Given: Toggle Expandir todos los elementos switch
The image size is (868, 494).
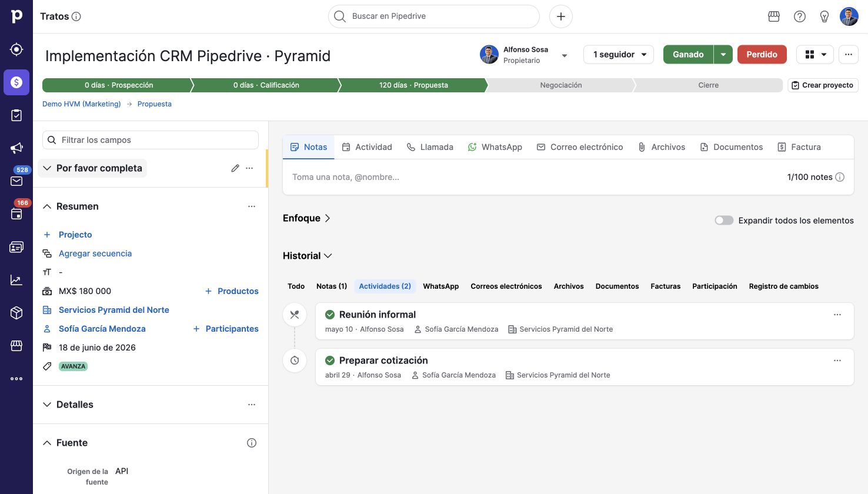Looking at the screenshot, I should click(x=724, y=221).
